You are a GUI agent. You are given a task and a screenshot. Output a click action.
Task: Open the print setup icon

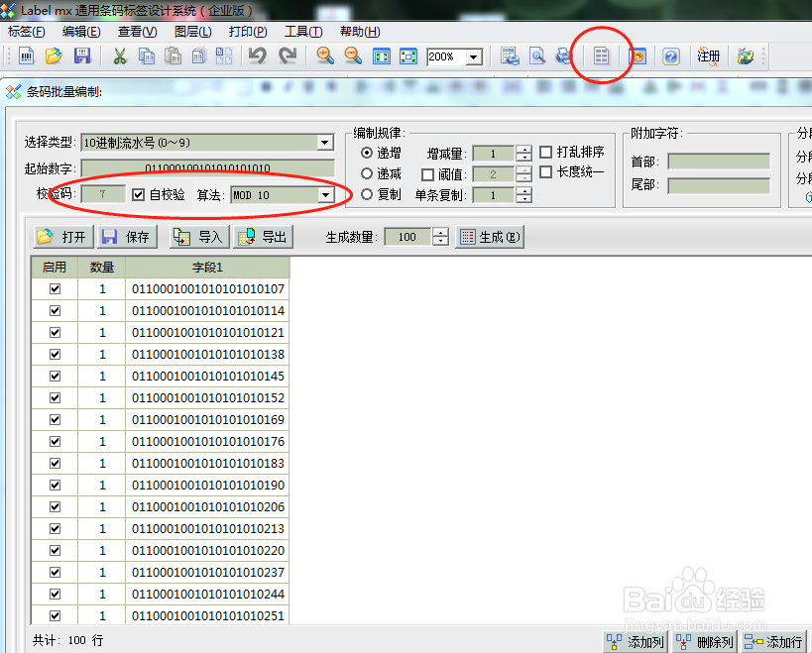tap(510, 55)
